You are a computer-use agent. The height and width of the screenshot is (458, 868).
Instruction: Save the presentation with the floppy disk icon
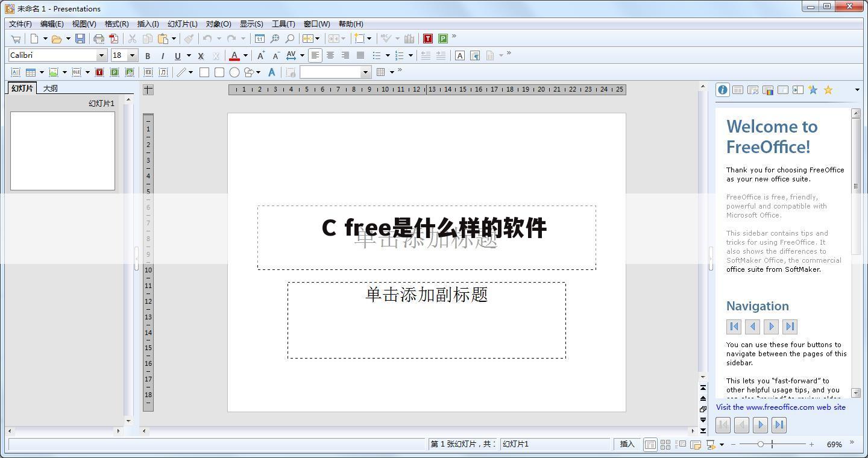tap(80, 39)
